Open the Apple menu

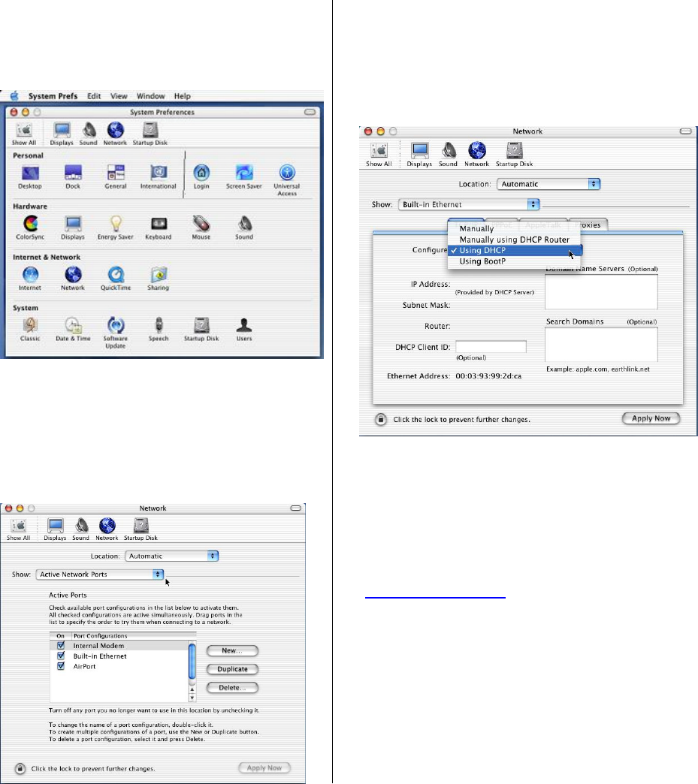point(14,95)
